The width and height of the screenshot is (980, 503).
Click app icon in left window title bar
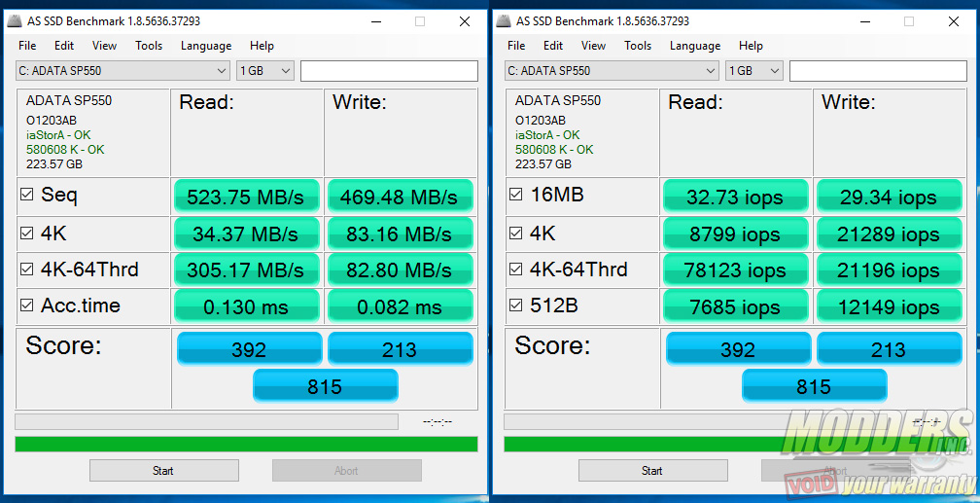(x=14, y=21)
